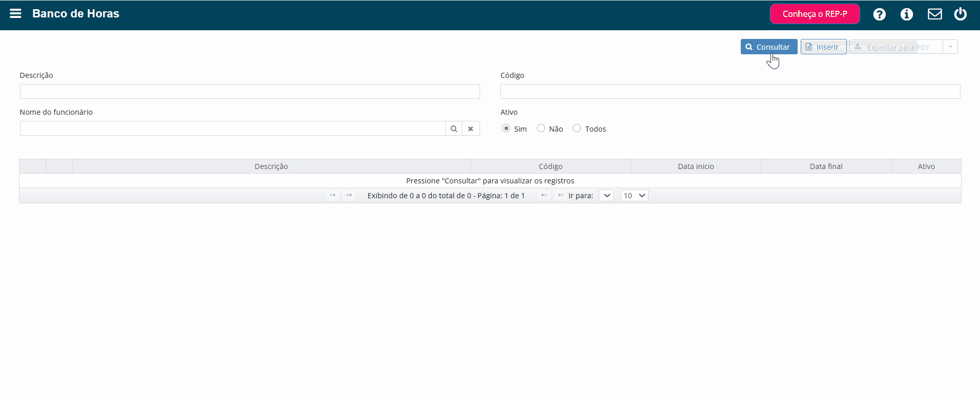Click the employee search magnifier icon
Screen dimensions: 980x398
pos(453,129)
